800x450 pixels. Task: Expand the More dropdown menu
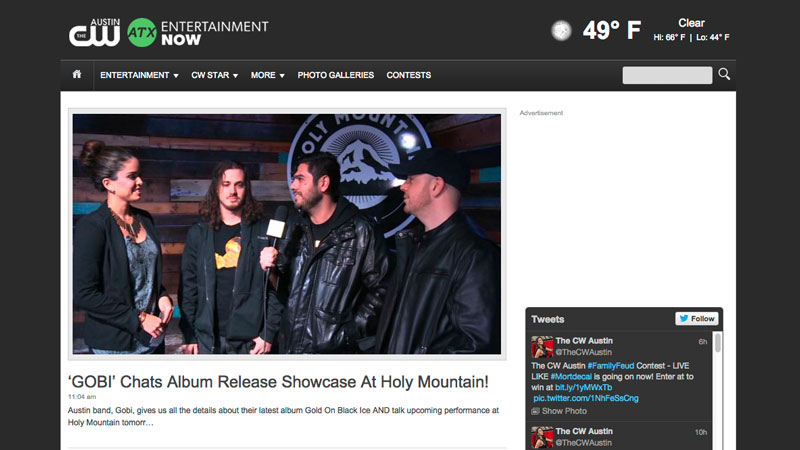pos(267,75)
